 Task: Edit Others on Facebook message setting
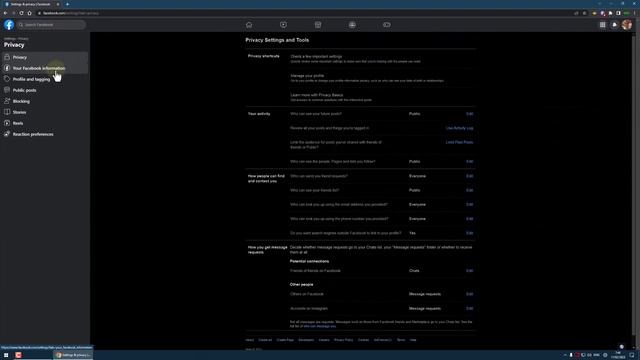point(469,294)
